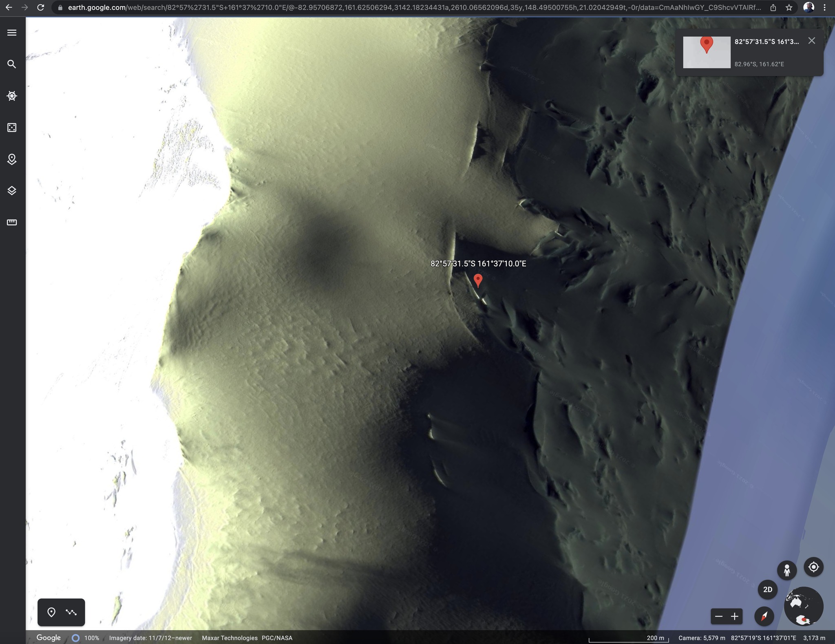Image resolution: width=835 pixels, height=644 pixels.
Task: Open the Projects pin icon
Action: coord(12,159)
